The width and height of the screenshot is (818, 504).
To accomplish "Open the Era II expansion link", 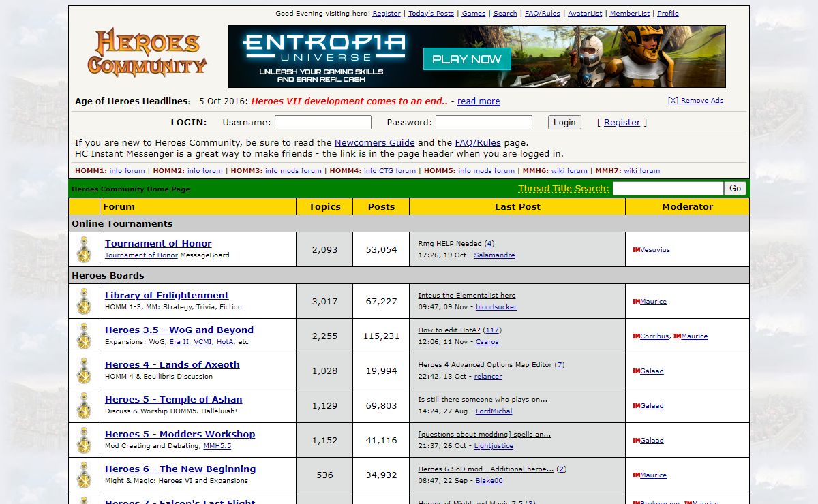I will tap(179, 342).
